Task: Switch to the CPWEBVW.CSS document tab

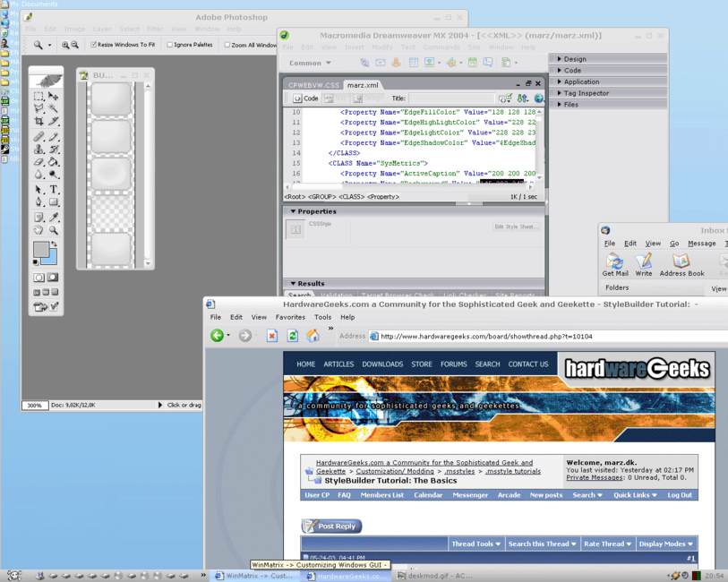Action: 313,85
